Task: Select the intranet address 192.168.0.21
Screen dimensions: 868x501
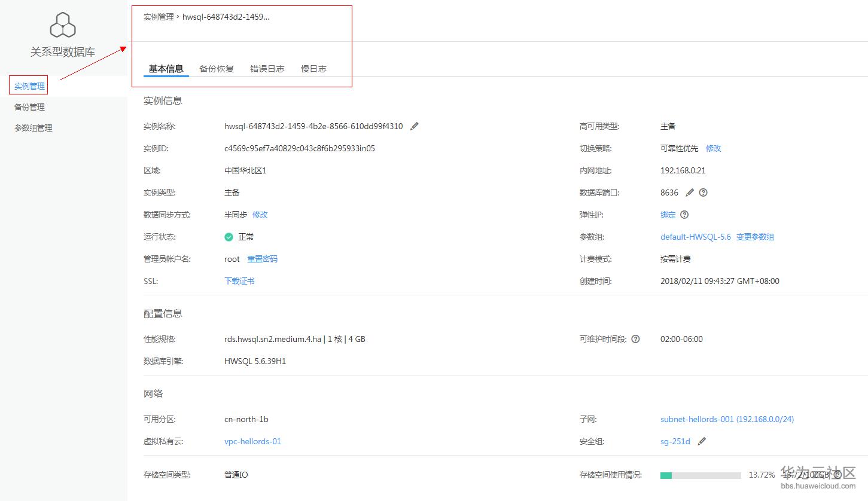Action: pos(683,170)
